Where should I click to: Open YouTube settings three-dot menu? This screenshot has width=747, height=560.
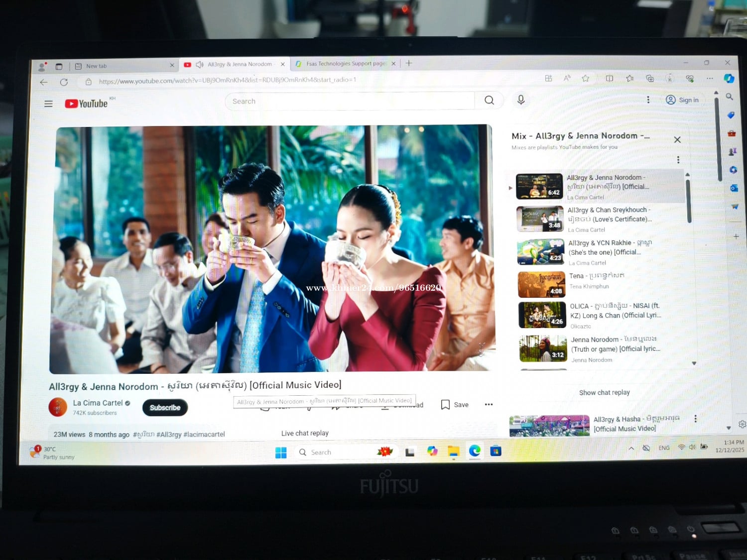[648, 100]
